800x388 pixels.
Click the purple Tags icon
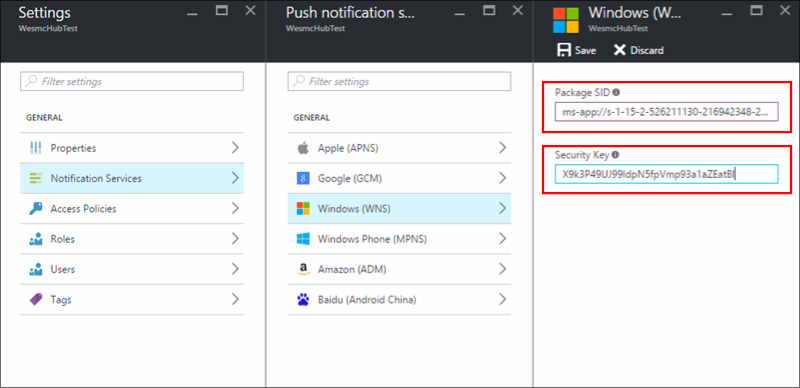tap(36, 299)
